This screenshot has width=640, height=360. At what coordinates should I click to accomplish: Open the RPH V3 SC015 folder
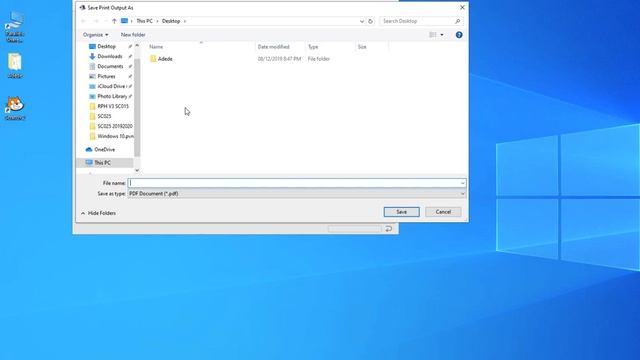click(x=113, y=106)
